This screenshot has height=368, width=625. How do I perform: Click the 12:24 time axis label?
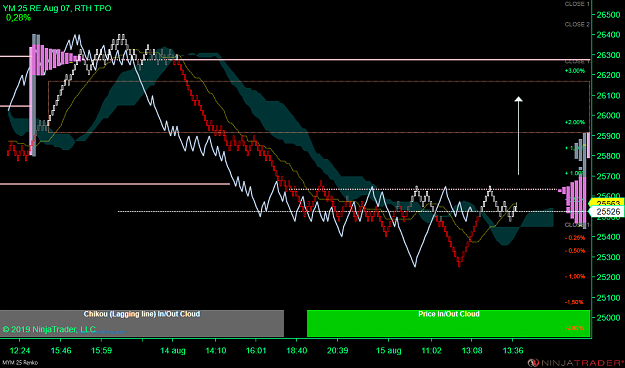(20, 350)
